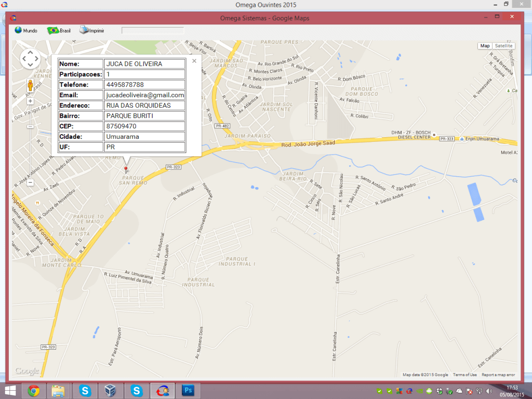Screen dimensions: 532x399
Task: Click the PR-482 road shield
Action: (222, 126)
